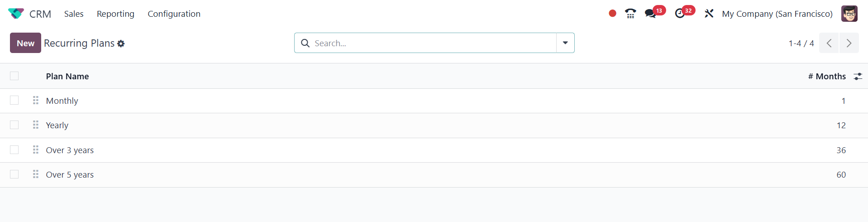Click the Recurring Plans gear icon
Viewport: 868px width, 222px height.
(x=121, y=43)
